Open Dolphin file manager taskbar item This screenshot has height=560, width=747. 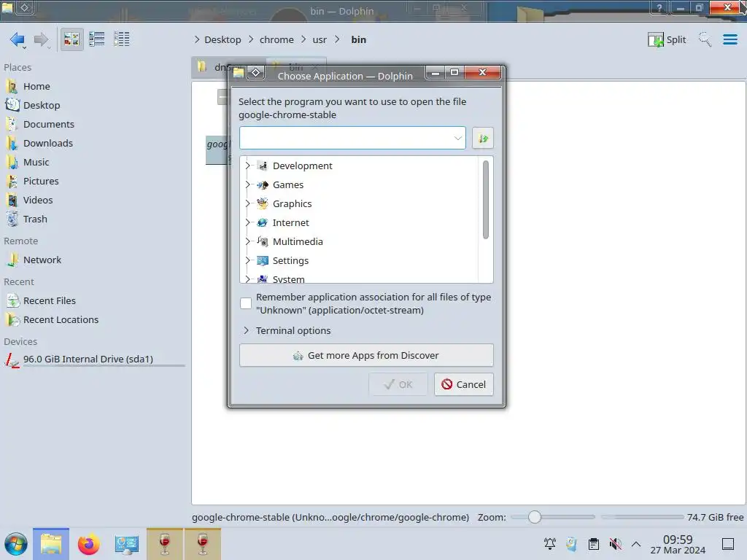pos(51,544)
